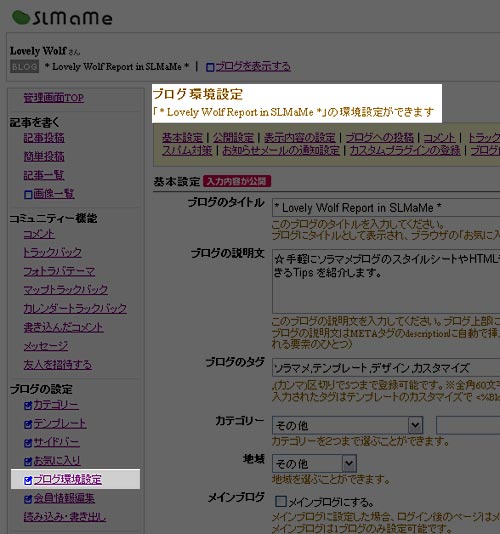Open 記事投稿 in the sidebar
The height and width of the screenshot is (534, 500).
(44, 138)
